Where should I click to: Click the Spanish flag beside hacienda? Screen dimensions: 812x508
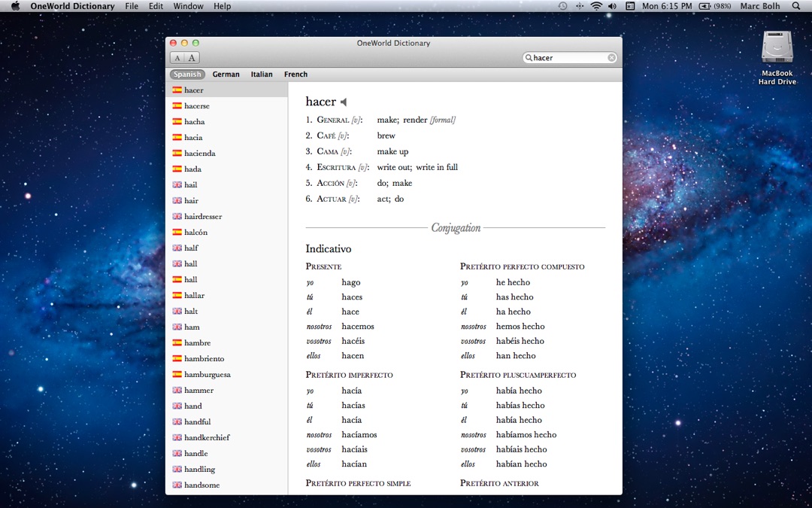(x=177, y=153)
